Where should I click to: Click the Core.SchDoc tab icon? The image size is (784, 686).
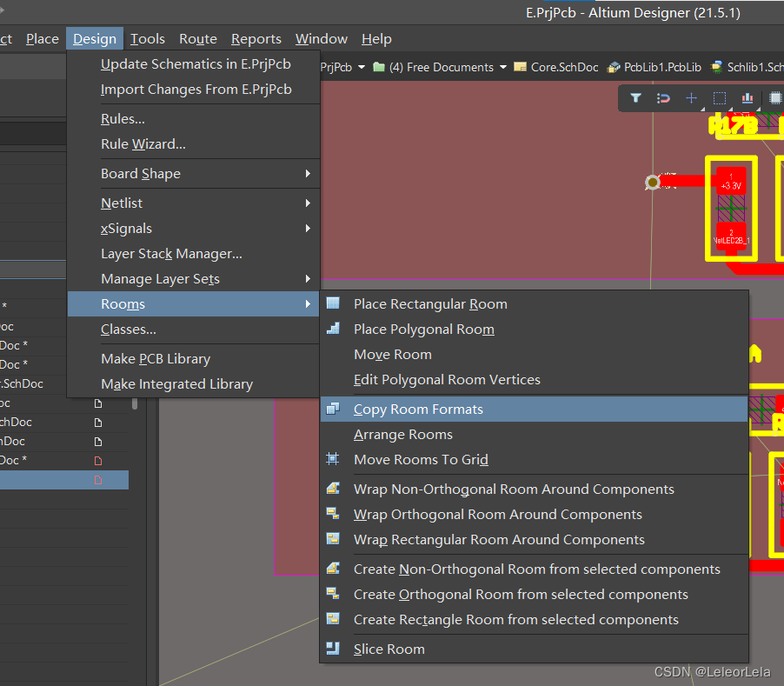(520, 67)
